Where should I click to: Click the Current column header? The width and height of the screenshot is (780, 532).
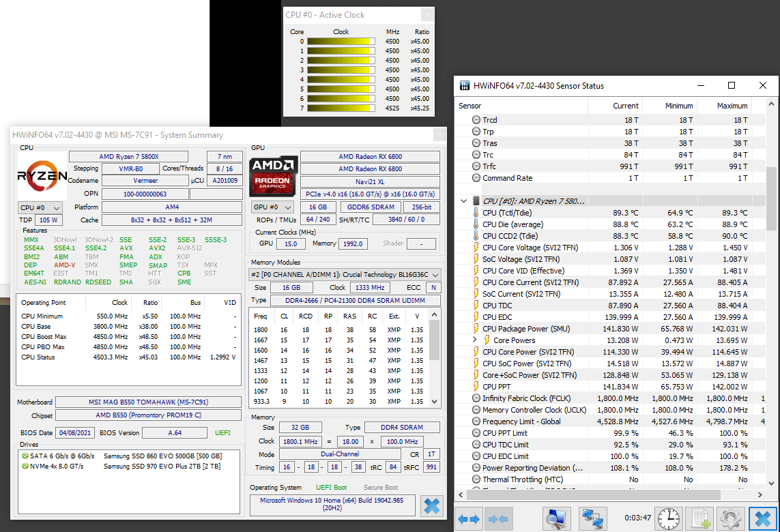pyautogui.click(x=616, y=106)
